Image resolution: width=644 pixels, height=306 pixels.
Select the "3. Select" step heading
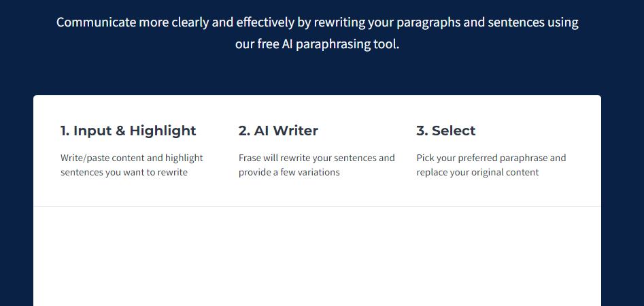click(445, 131)
